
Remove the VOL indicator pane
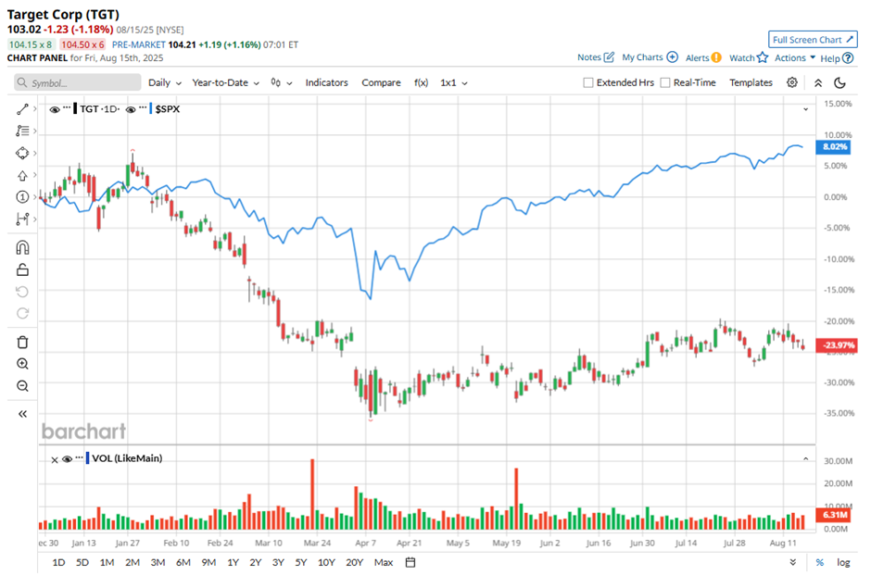55,459
